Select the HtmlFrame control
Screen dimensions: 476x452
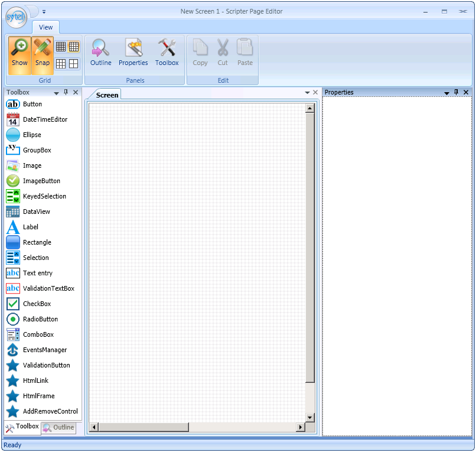point(43,396)
